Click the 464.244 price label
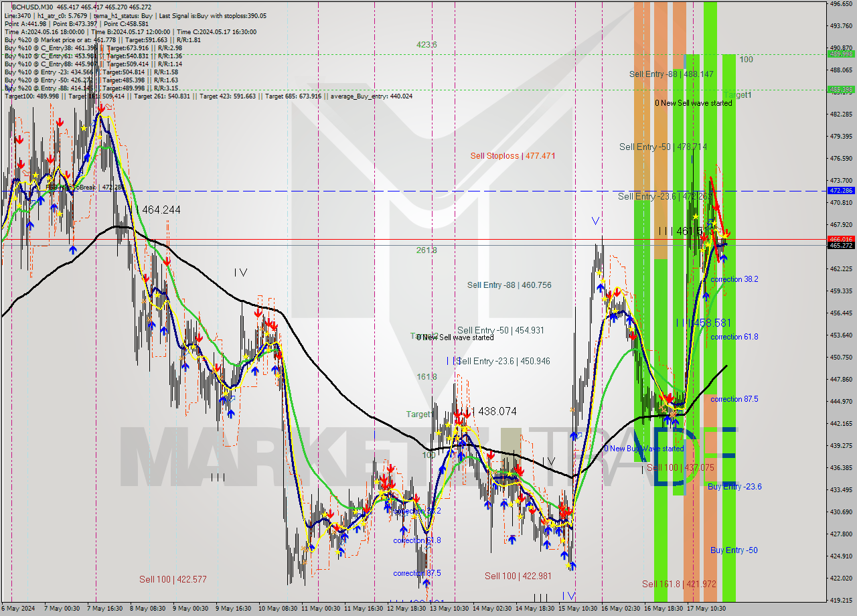 click(161, 210)
